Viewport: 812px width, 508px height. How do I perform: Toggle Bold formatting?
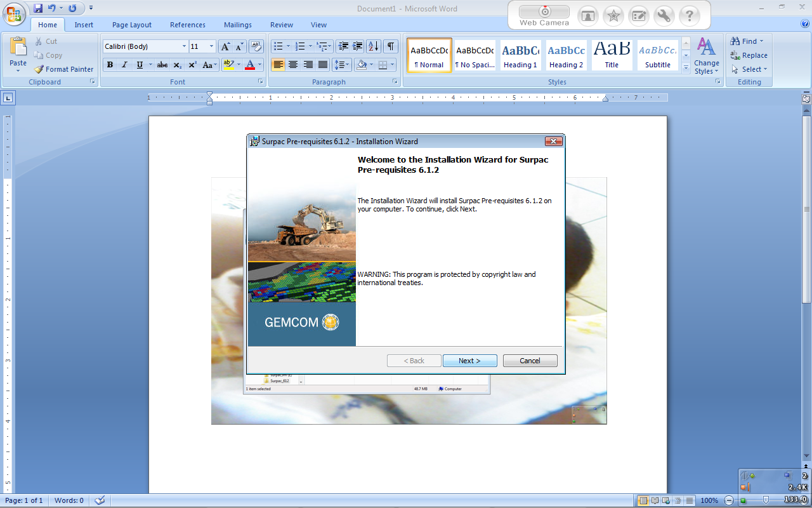click(110, 65)
